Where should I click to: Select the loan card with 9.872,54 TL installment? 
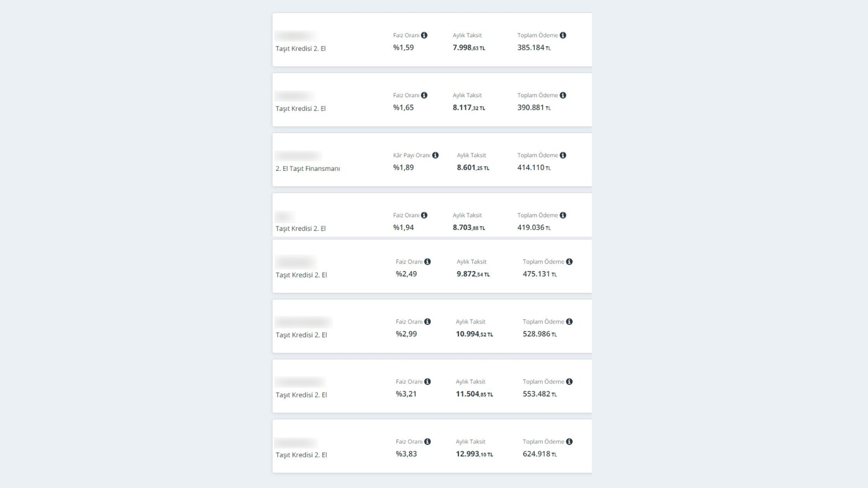click(432, 266)
